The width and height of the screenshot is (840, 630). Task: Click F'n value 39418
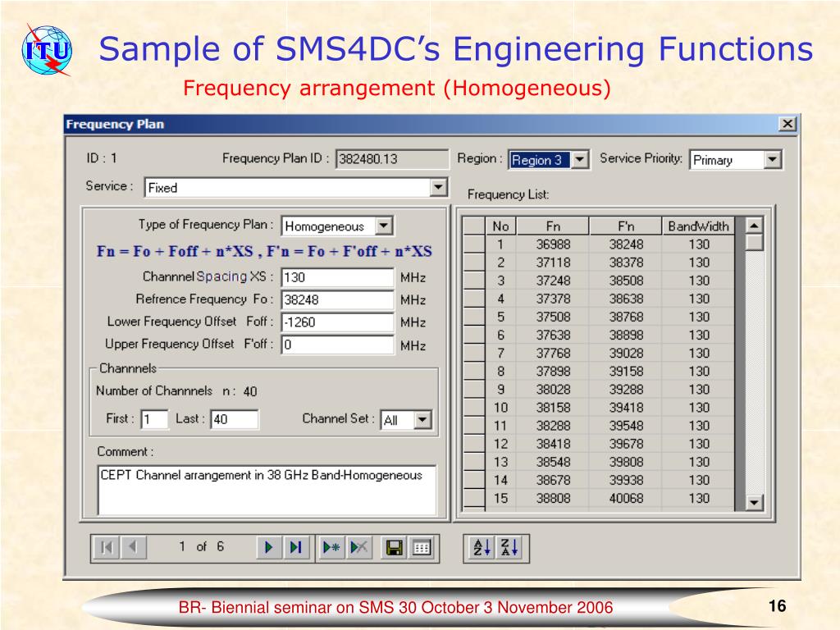(x=626, y=408)
